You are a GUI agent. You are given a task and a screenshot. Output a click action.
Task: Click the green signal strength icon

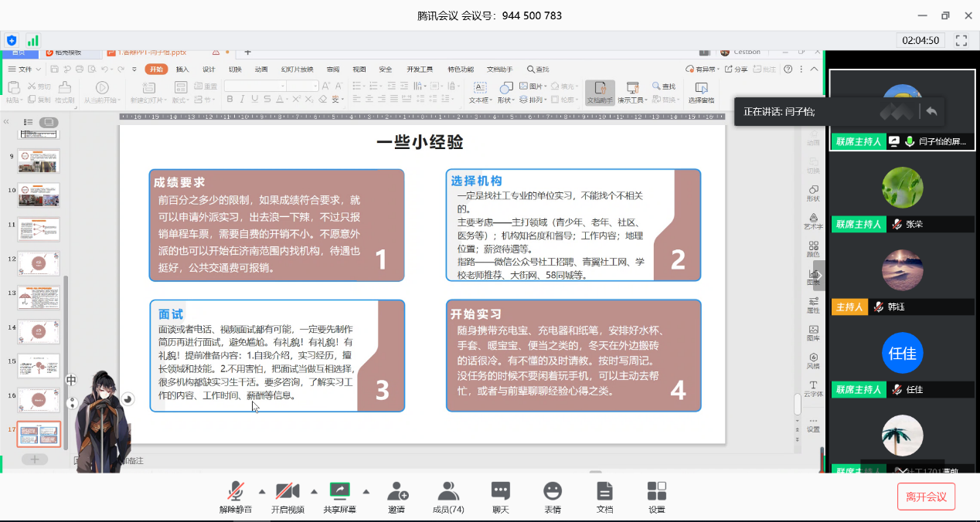pos(32,40)
